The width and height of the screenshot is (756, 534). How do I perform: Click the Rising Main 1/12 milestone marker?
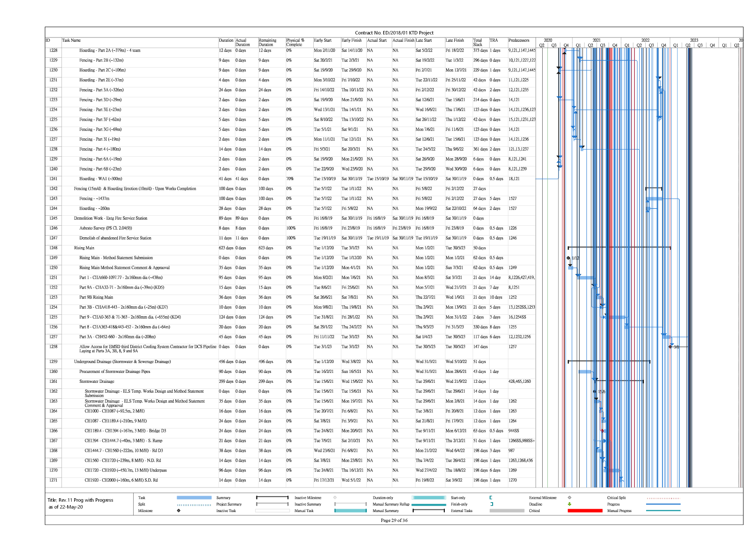[x=569, y=258]
